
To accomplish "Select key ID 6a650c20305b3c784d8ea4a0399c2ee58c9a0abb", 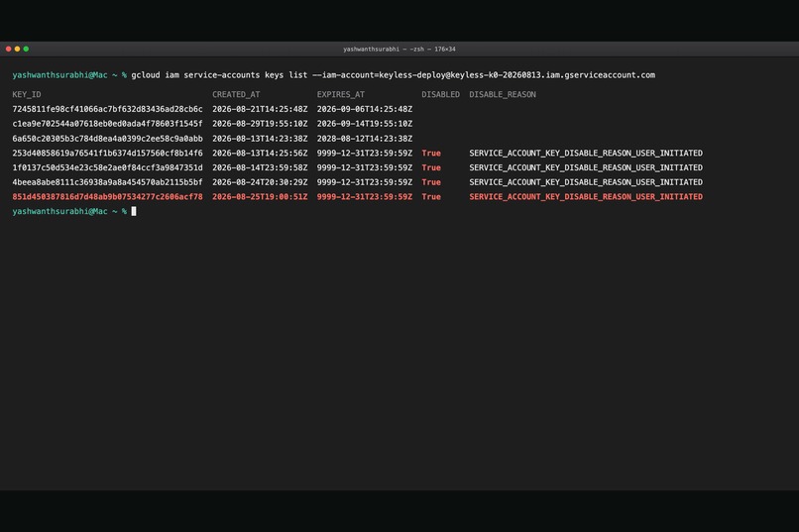I will tap(107, 139).
